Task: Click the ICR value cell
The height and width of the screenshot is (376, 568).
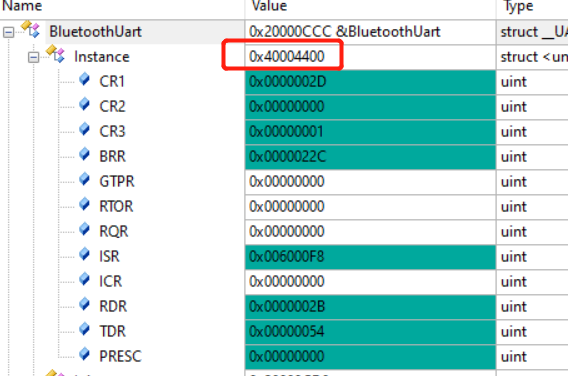Action: coord(370,282)
